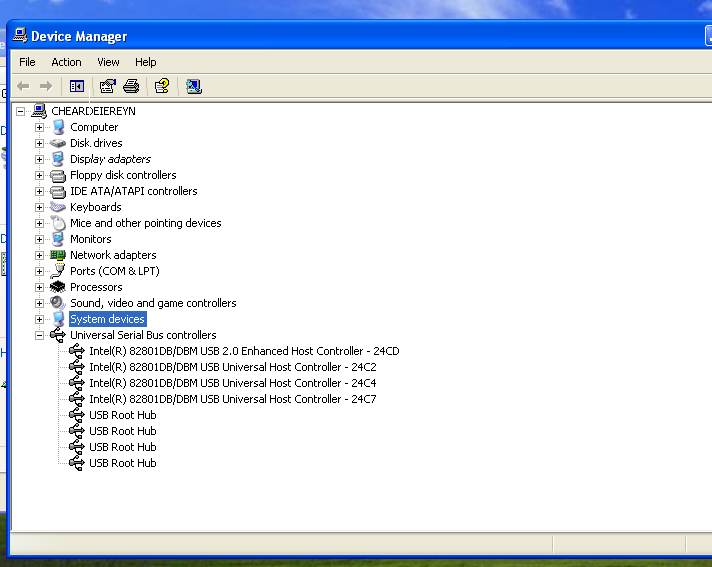The image size is (712, 567).
Task: Expand the Network adapters category
Action: (40, 255)
